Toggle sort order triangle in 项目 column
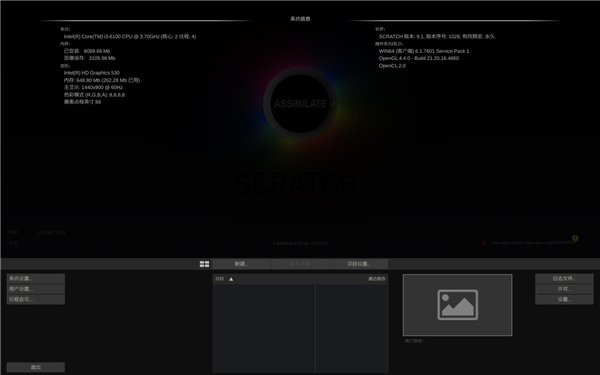Screen dimensions: 600x375 coord(231,279)
